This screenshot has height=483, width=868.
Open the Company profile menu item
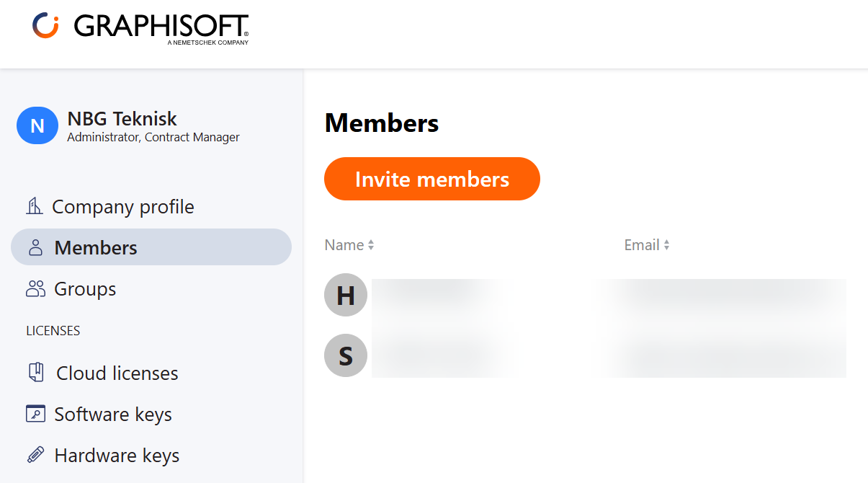pyautogui.click(x=123, y=207)
